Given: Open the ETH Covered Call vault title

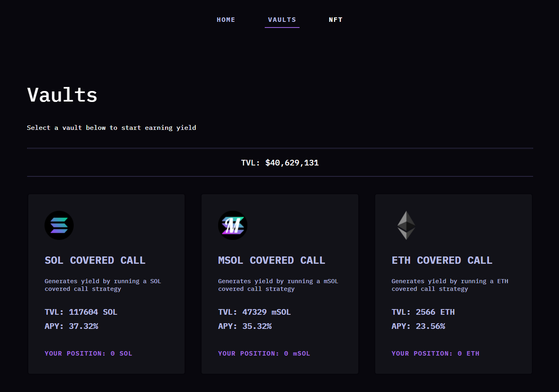Looking at the screenshot, I should pyautogui.click(x=442, y=261).
